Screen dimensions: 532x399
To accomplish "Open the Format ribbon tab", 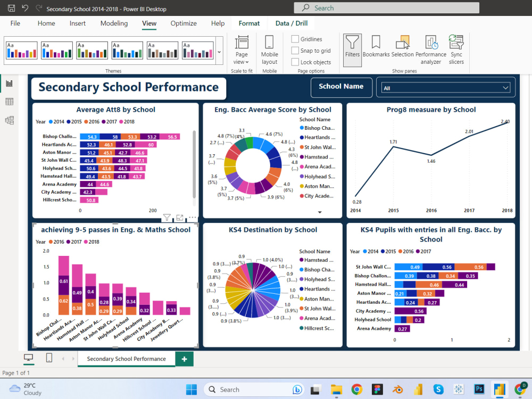I will coord(249,23).
